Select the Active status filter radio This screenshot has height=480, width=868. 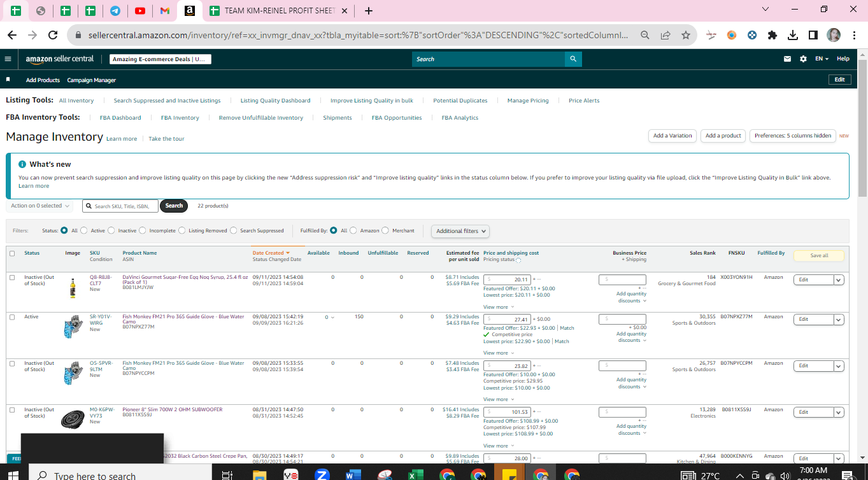click(85, 230)
